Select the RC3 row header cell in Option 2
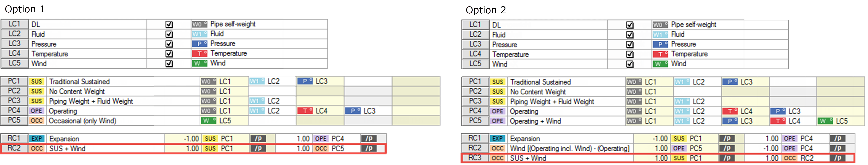 (x=474, y=158)
